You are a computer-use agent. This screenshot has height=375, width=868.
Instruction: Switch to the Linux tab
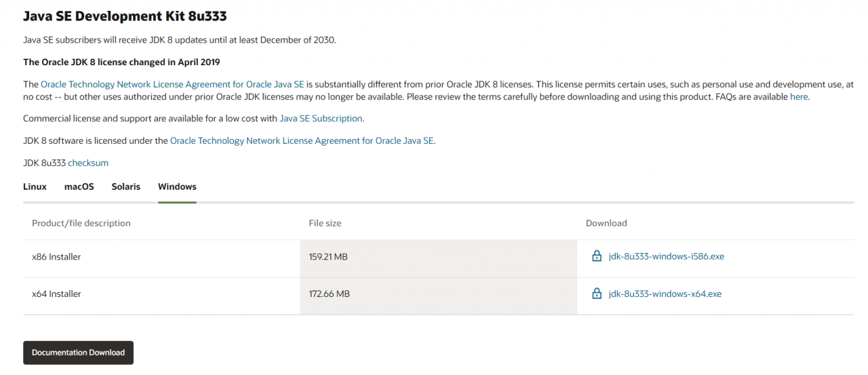(x=35, y=186)
